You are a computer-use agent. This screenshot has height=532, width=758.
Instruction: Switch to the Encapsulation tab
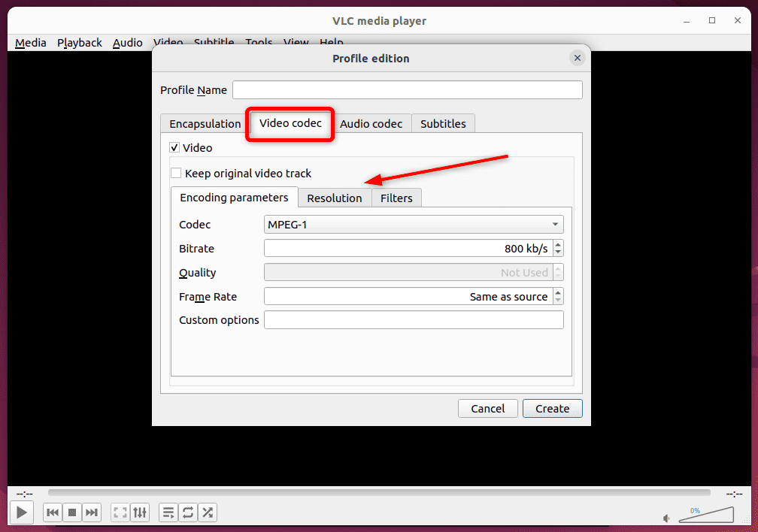click(205, 124)
